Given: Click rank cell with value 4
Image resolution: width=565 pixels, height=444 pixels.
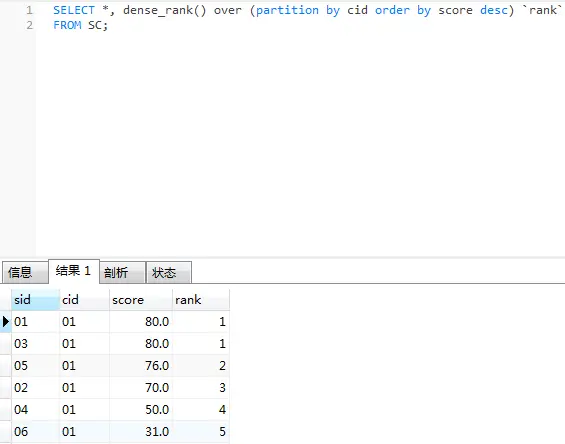Looking at the screenshot, I should click(x=201, y=409).
